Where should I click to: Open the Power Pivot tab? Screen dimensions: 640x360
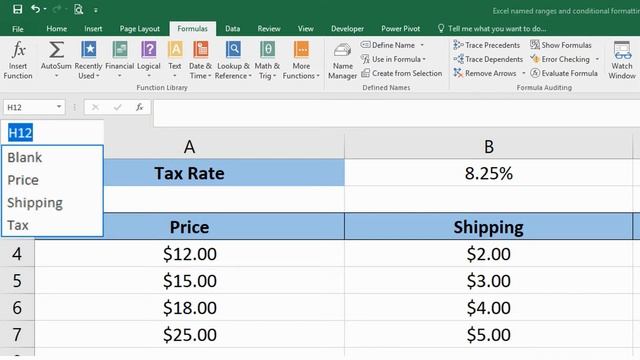point(400,29)
